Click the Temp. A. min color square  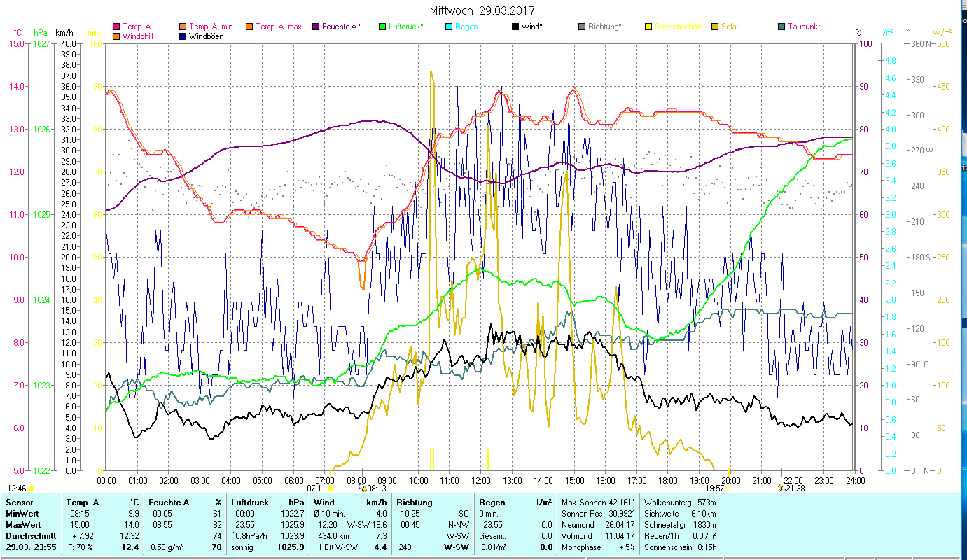(x=183, y=27)
